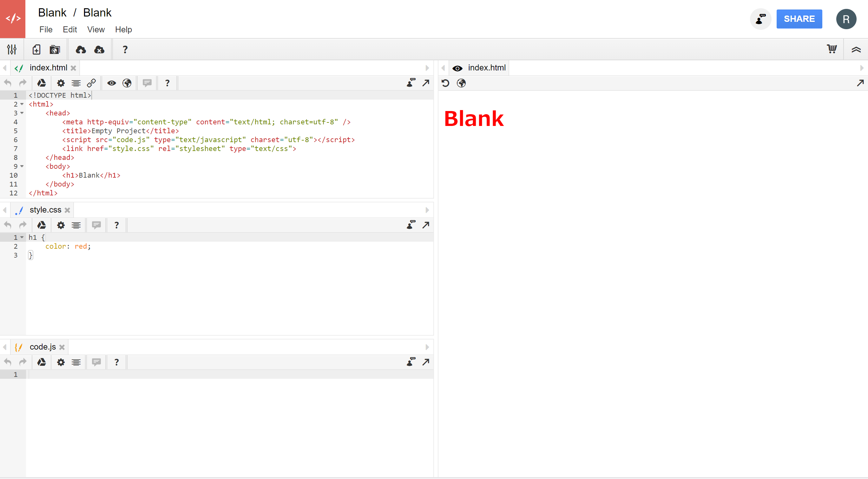The width and height of the screenshot is (868, 479).
Task: Click the SHARE button
Action: (799, 19)
